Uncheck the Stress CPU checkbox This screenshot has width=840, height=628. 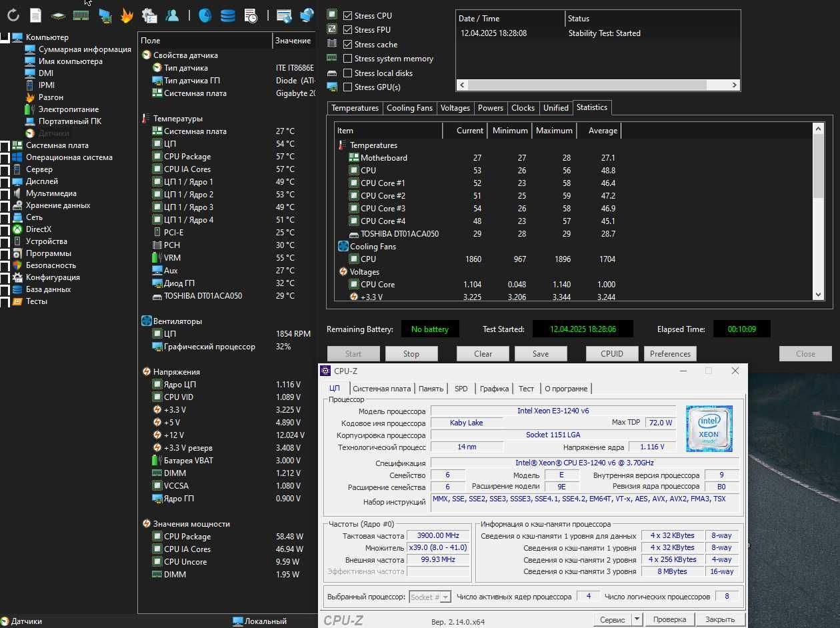(347, 15)
